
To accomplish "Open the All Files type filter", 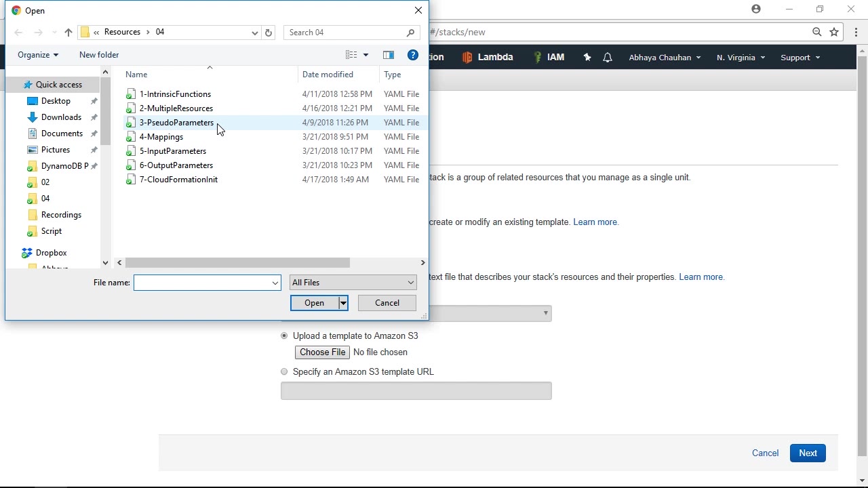I will [353, 283].
